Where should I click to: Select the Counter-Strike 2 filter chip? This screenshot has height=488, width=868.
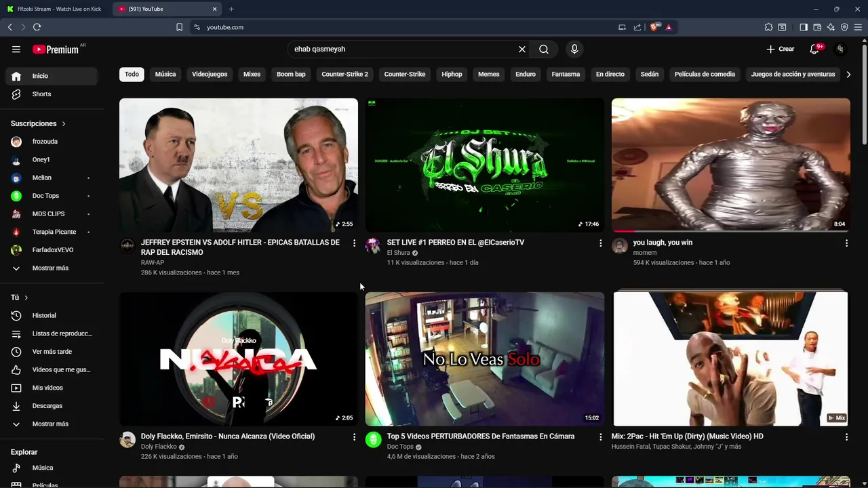[x=344, y=74]
